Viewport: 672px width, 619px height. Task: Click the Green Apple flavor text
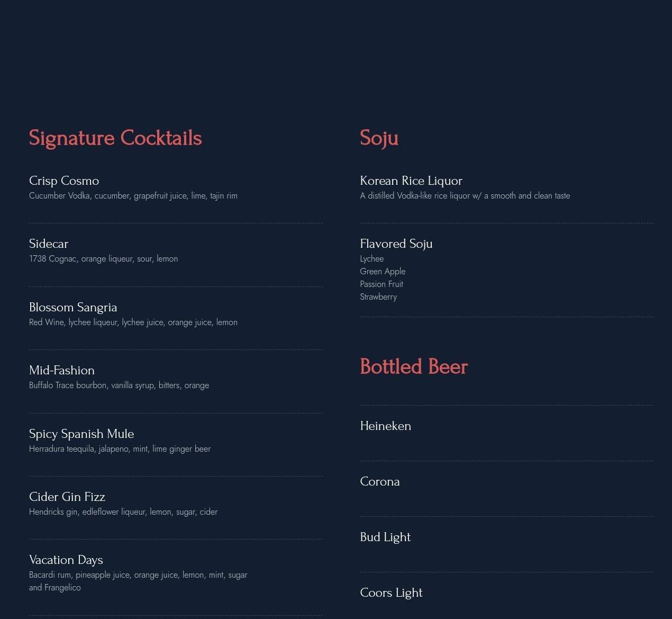coord(383,272)
